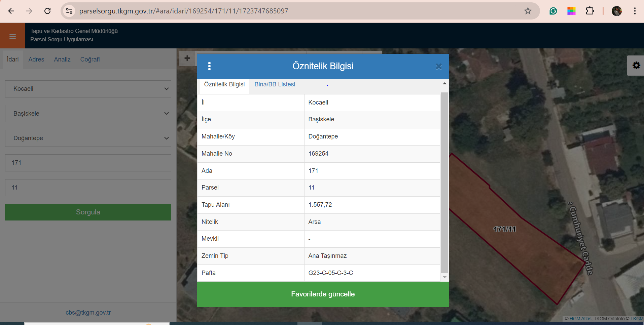Click the Parsel input field containing 11

(88, 188)
